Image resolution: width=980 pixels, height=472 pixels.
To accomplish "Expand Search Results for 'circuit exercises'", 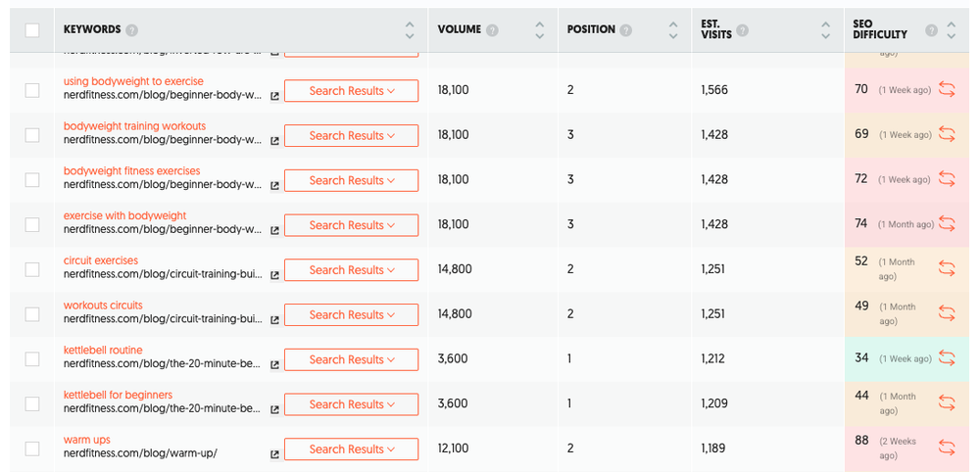I will pyautogui.click(x=351, y=269).
